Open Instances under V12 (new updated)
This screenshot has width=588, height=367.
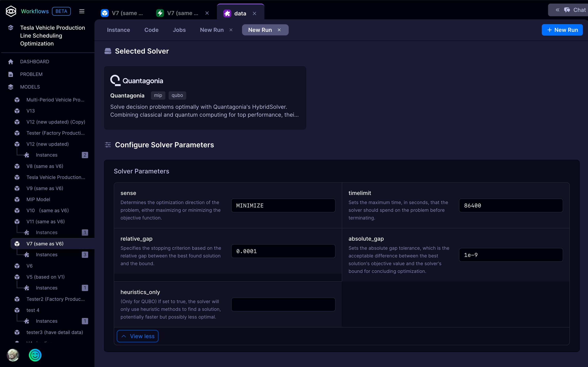(47, 155)
